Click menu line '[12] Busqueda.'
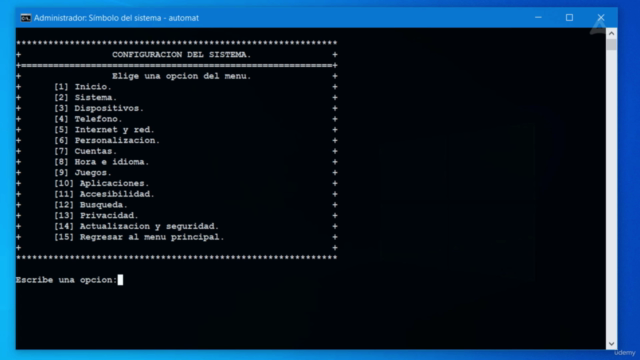The image size is (640, 360). coord(91,205)
